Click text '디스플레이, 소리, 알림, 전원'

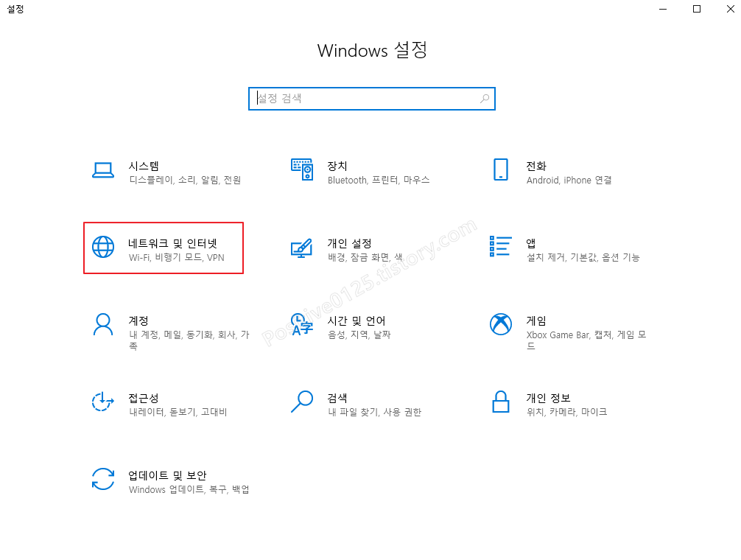[186, 180]
